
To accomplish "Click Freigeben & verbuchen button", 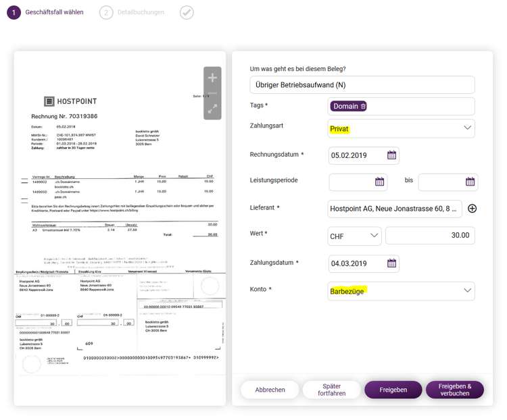I will (x=455, y=390).
